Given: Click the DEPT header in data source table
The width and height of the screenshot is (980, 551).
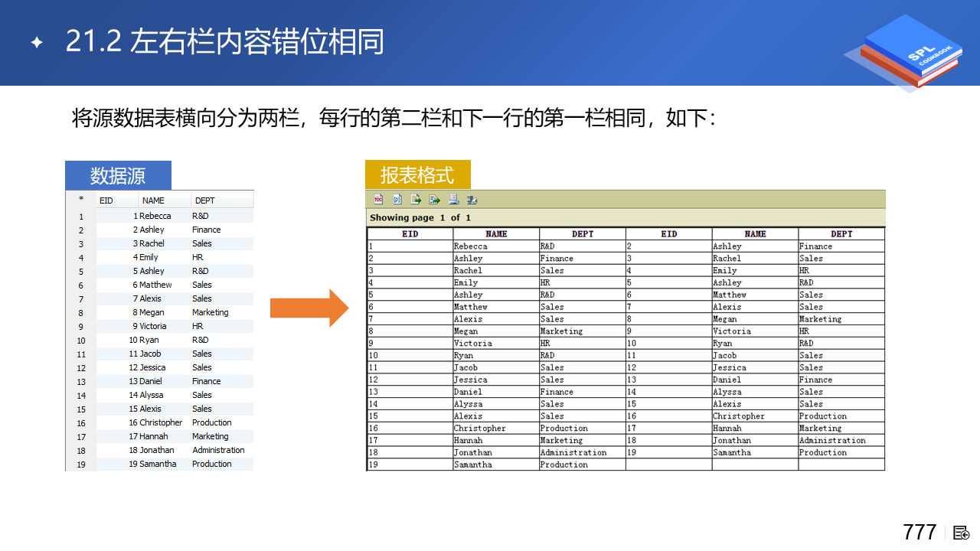Looking at the screenshot, I should coord(205,201).
